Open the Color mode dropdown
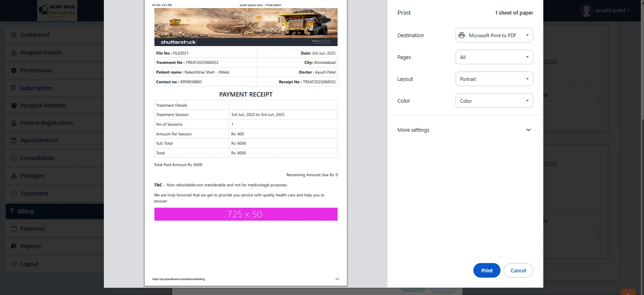The height and width of the screenshot is (295, 644). tap(494, 101)
